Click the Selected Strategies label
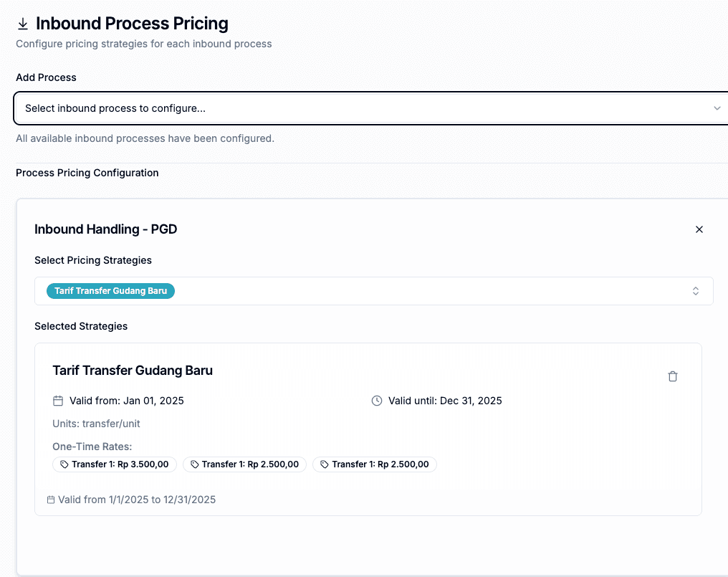Viewport: 728px width, 577px height. pyautogui.click(x=81, y=326)
